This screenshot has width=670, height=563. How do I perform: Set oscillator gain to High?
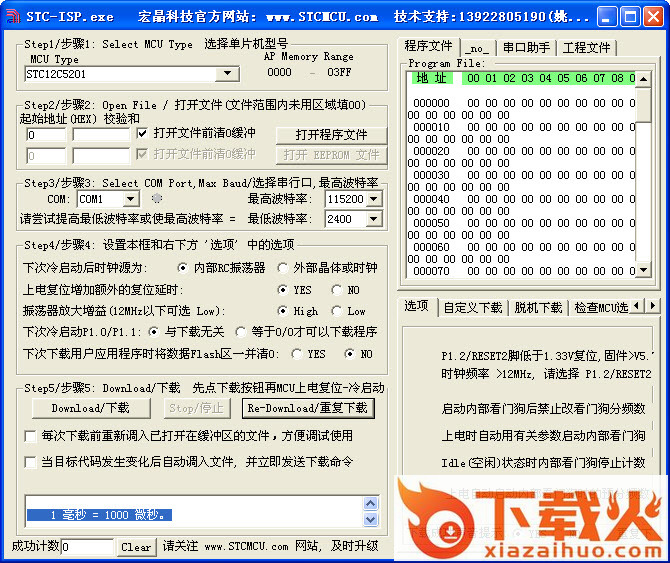pyautogui.click(x=282, y=311)
